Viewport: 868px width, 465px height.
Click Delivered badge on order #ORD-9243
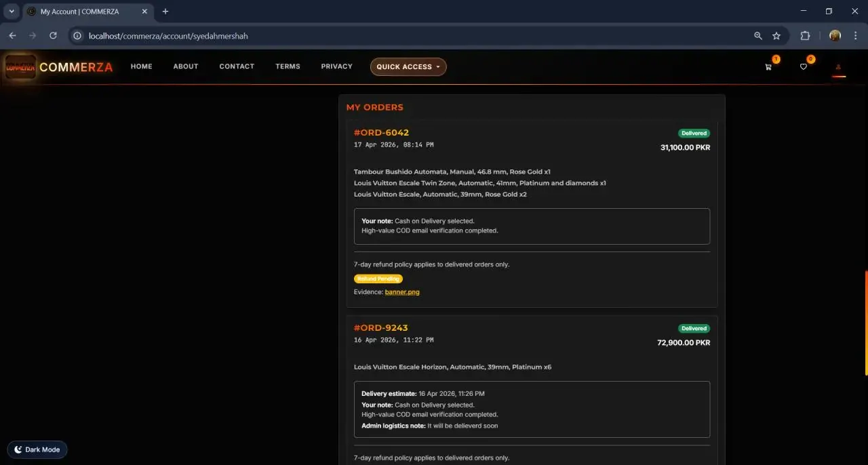point(694,329)
